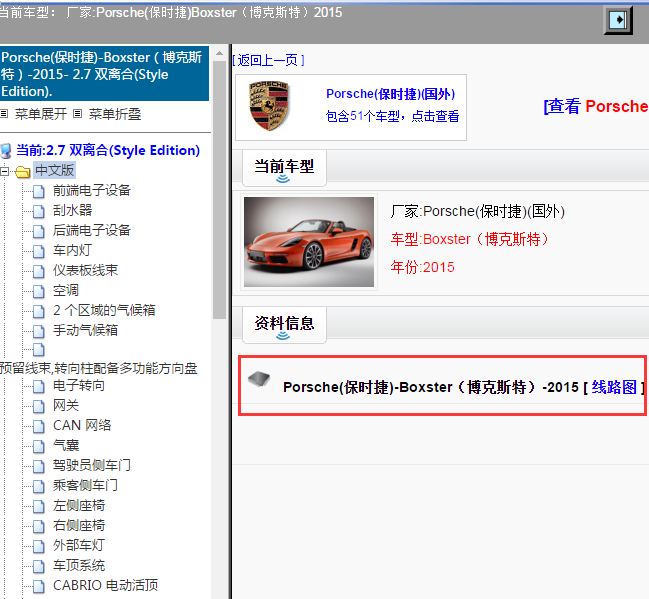Click the page icon of 手动气候箱
The width and height of the screenshot is (649, 599).
coord(38,331)
